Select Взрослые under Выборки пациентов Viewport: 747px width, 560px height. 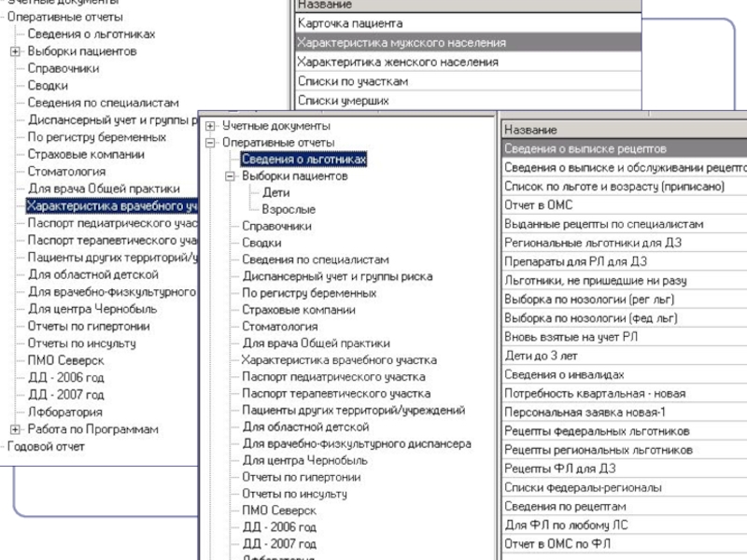coord(289,209)
